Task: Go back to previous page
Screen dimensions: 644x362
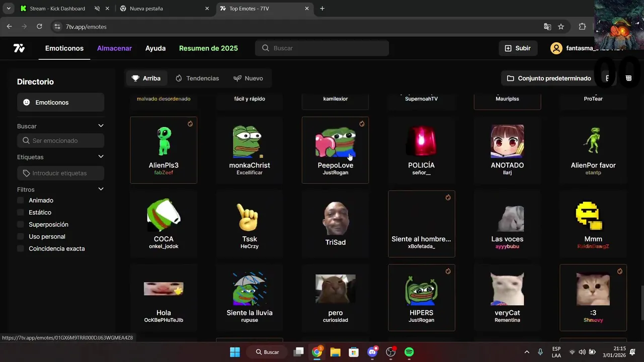Action: pyautogui.click(x=9, y=27)
